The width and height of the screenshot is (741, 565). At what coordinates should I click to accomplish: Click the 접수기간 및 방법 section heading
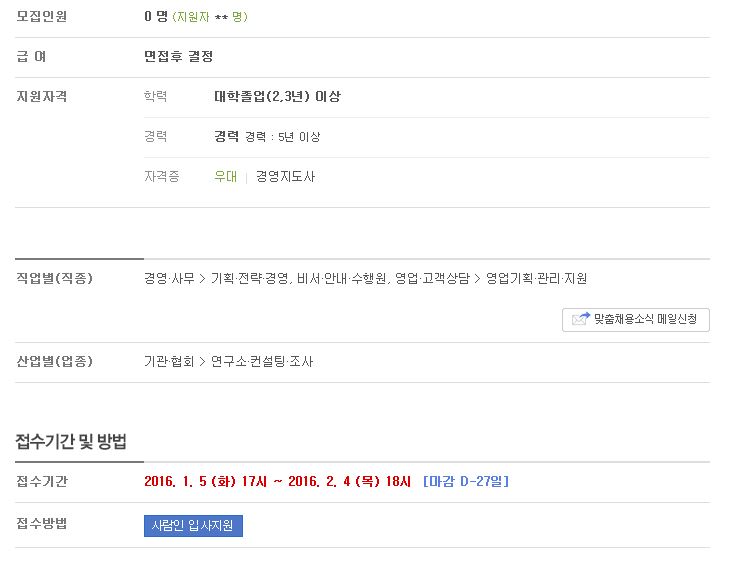[x=71, y=442]
